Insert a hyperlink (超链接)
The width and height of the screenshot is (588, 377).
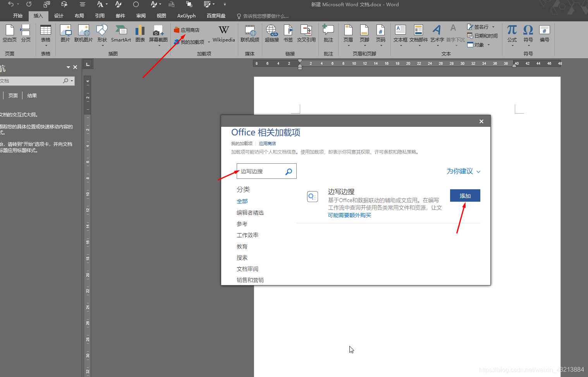[272, 33]
